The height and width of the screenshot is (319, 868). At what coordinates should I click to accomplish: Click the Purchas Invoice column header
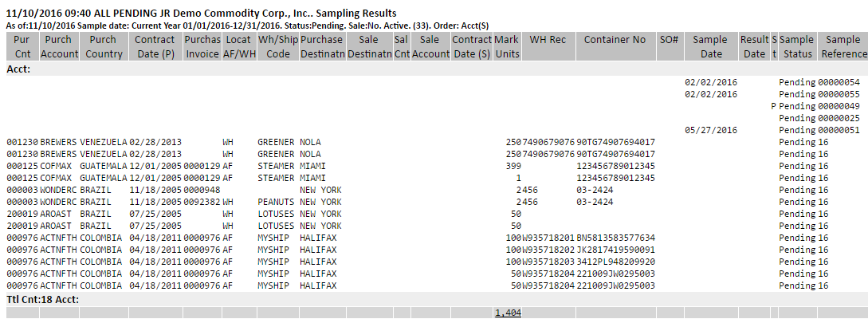(x=202, y=47)
